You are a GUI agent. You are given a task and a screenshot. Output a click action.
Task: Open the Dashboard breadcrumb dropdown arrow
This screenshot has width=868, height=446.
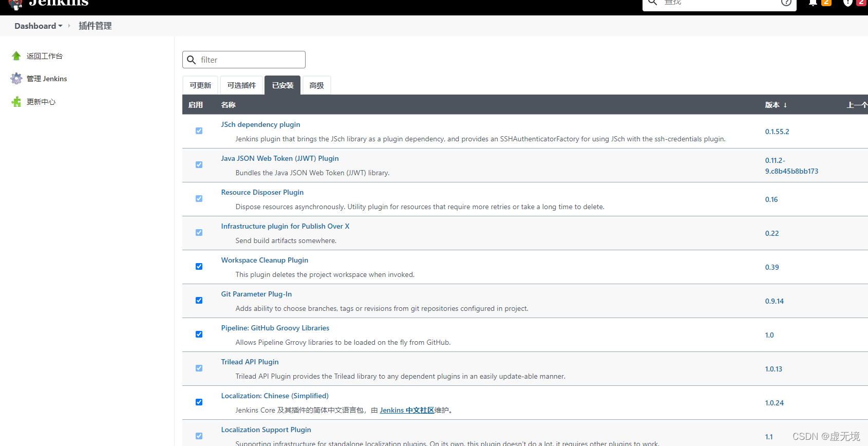tap(61, 26)
